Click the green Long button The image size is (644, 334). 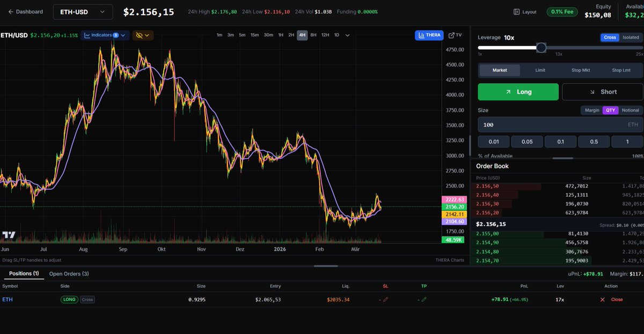coord(518,92)
